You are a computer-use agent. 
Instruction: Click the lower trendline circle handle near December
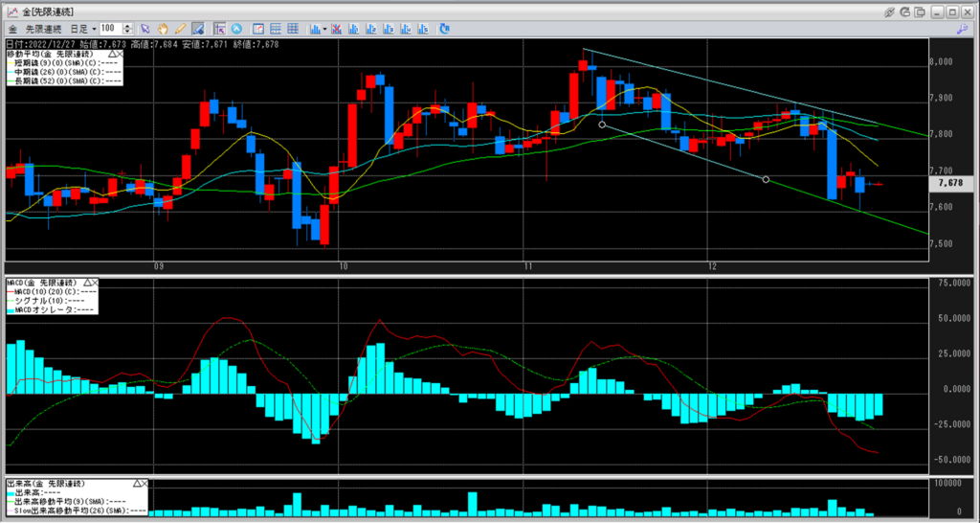[x=767, y=180]
